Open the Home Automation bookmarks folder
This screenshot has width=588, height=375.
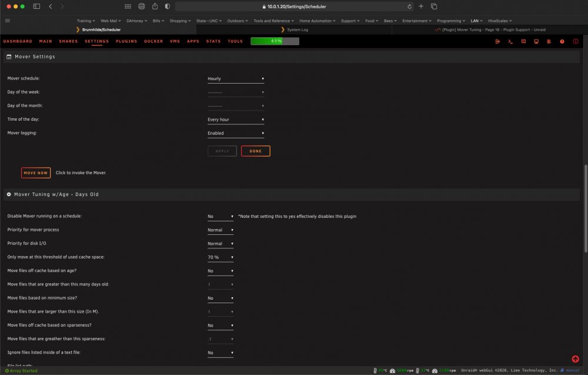pyautogui.click(x=318, y=21)
